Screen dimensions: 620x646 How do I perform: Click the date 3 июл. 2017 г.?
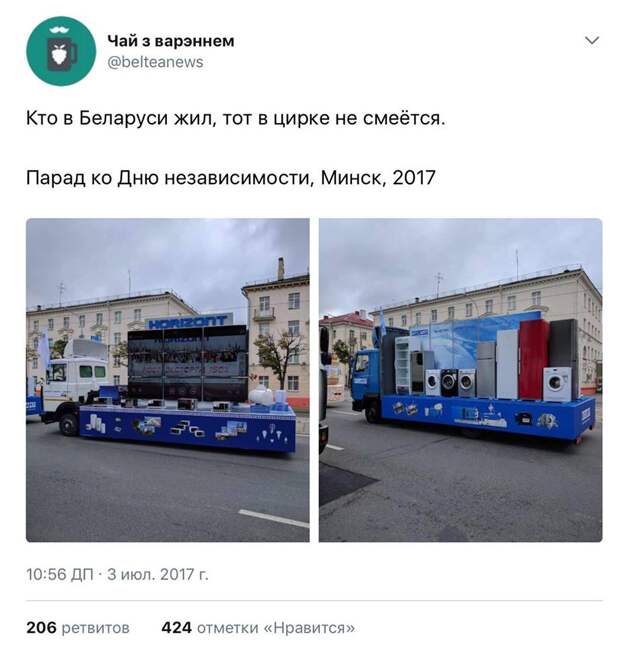158,574
